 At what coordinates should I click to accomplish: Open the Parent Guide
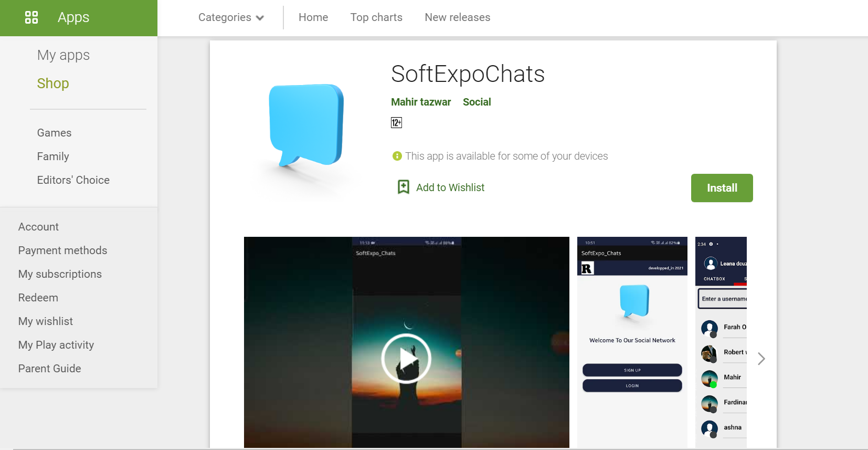(x=50, y=369)
